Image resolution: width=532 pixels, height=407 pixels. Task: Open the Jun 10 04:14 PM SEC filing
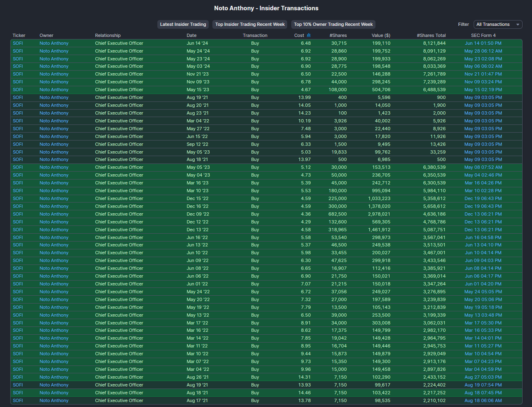click(x=483, y=253)
